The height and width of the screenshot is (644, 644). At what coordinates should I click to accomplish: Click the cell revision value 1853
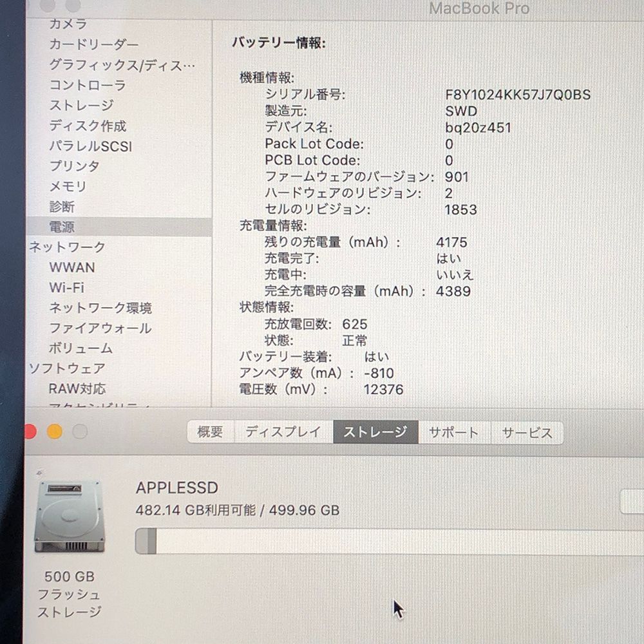(461, 210)
